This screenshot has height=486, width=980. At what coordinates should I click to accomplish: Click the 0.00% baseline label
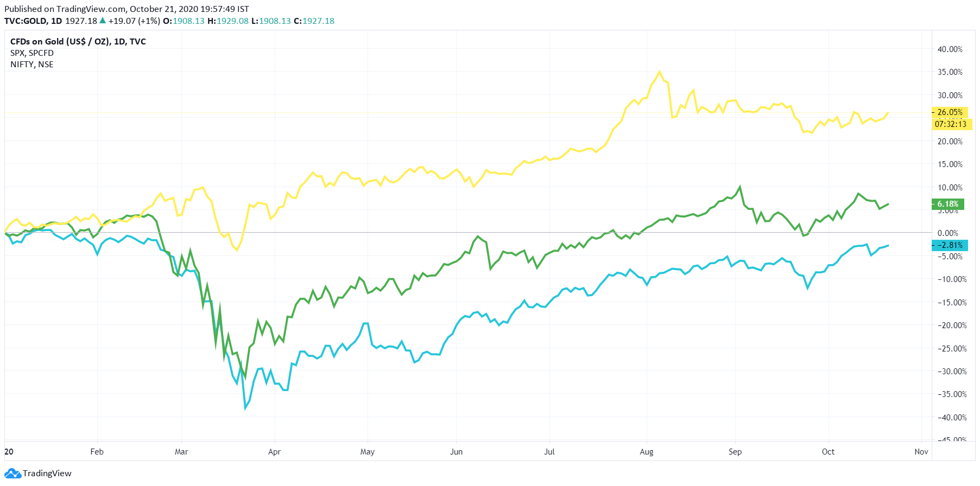(x=948, y=233)
